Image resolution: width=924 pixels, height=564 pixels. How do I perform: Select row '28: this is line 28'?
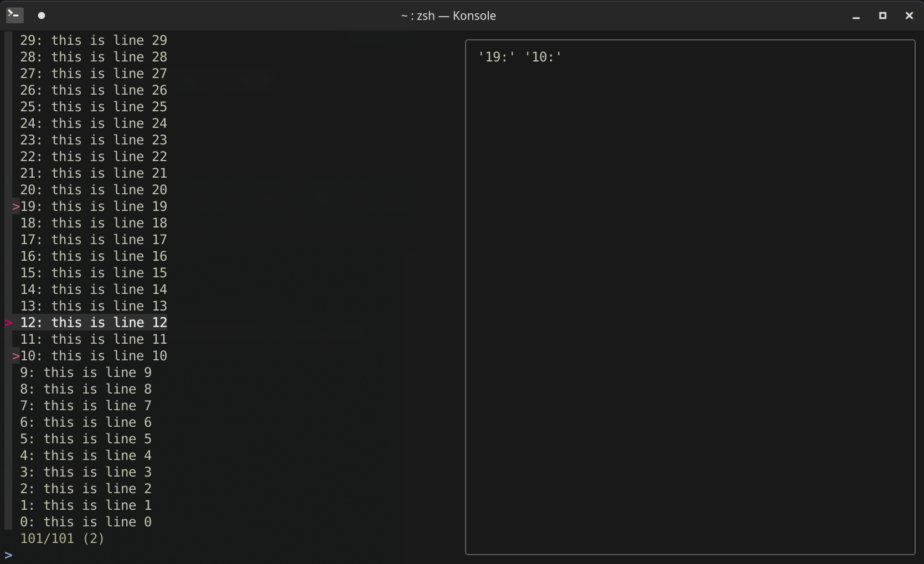coord(94,57)
